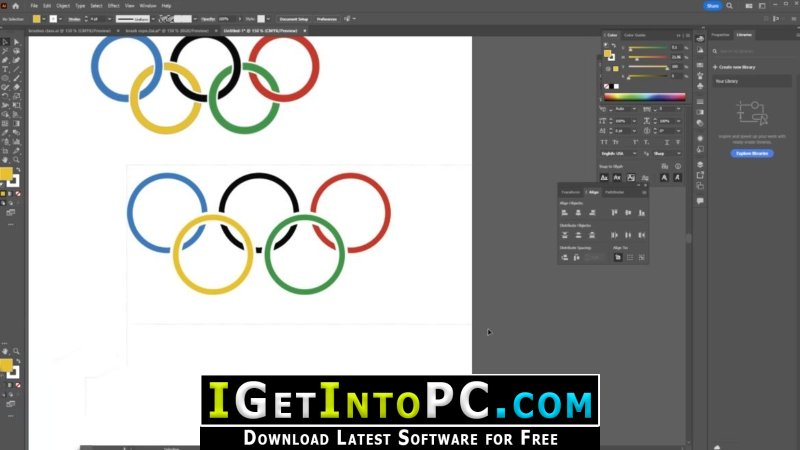Switch to the Properties tab
Viewport: 800px width, 450px height.
(x=720, y=35)
